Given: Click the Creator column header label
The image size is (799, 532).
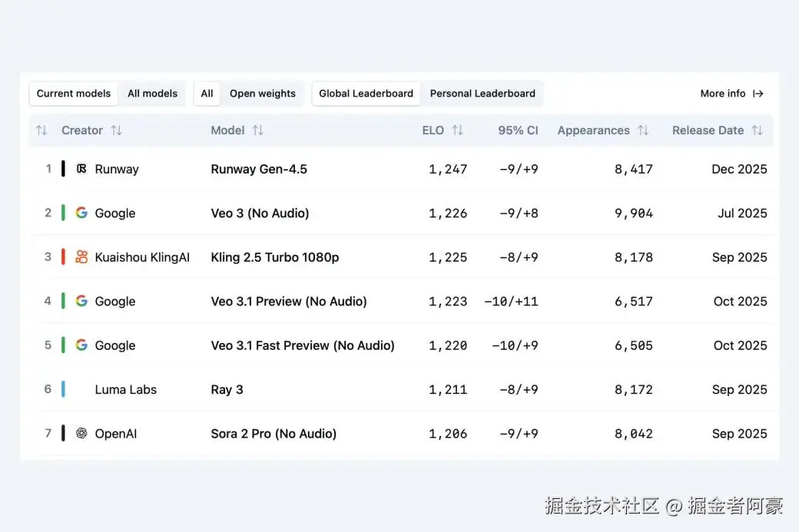Looking at the screenshot, I should click(82, 131).
